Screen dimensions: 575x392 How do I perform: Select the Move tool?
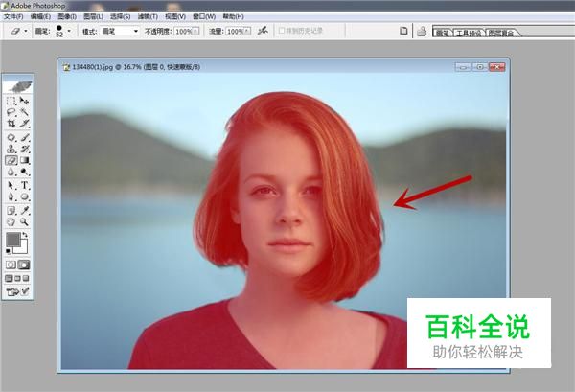pos(24,101)
